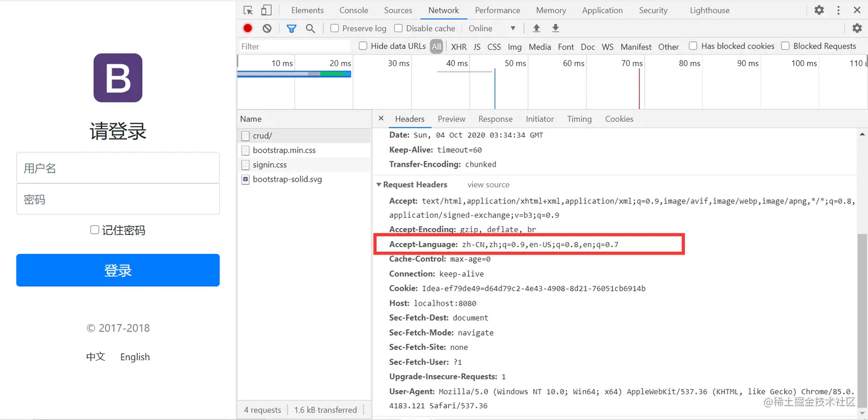Image resolution: width=868 pixels, height=420 pixels.
Task: Collapse the Request Headers section
Action: [379, 185]
